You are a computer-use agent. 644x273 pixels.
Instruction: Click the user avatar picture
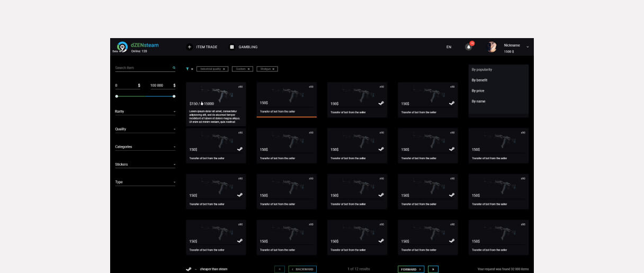[x=492, y=47]
